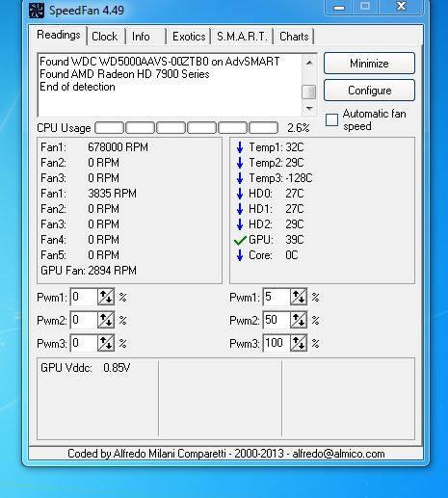Click the blue down arrow beside HD1
The height and width of the screenshot is (498, 448).
click(x=240, y=209)
